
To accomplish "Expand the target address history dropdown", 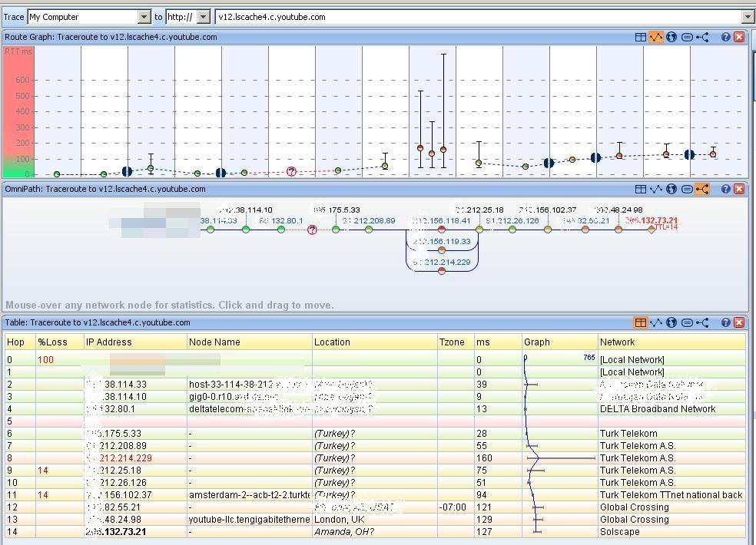I will click(748, 17).
